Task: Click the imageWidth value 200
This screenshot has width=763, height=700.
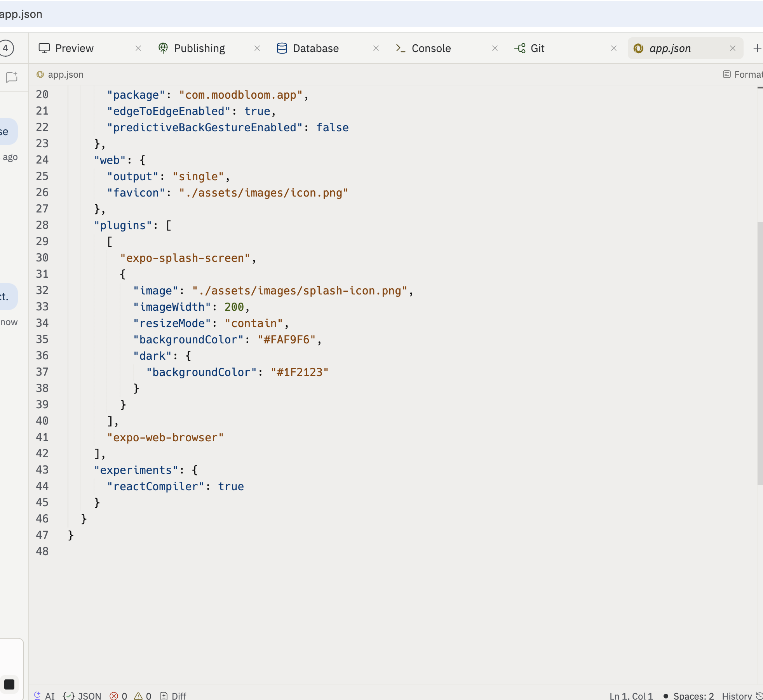Action: (234, 307)
